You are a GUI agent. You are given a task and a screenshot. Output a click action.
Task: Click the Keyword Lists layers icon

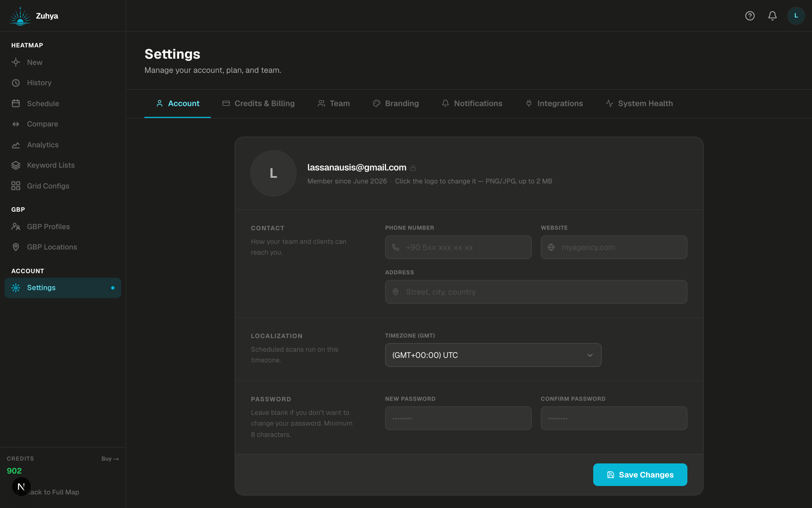pos(16,165)
